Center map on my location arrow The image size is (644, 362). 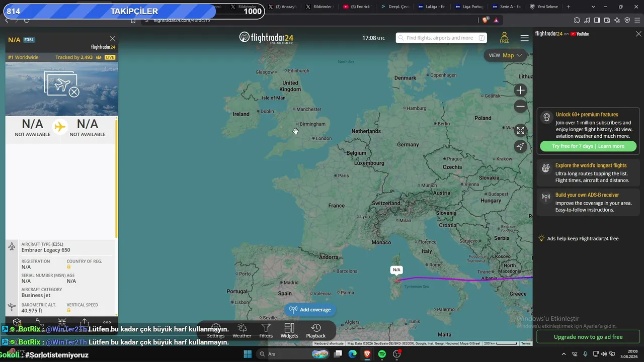coord(520,146)
